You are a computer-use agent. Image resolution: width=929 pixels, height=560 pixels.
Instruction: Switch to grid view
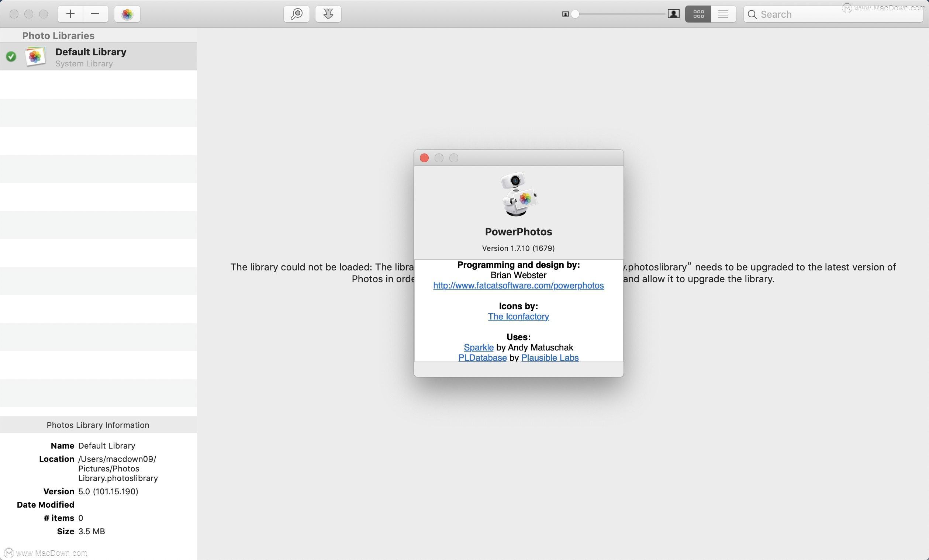pos(698,14)
